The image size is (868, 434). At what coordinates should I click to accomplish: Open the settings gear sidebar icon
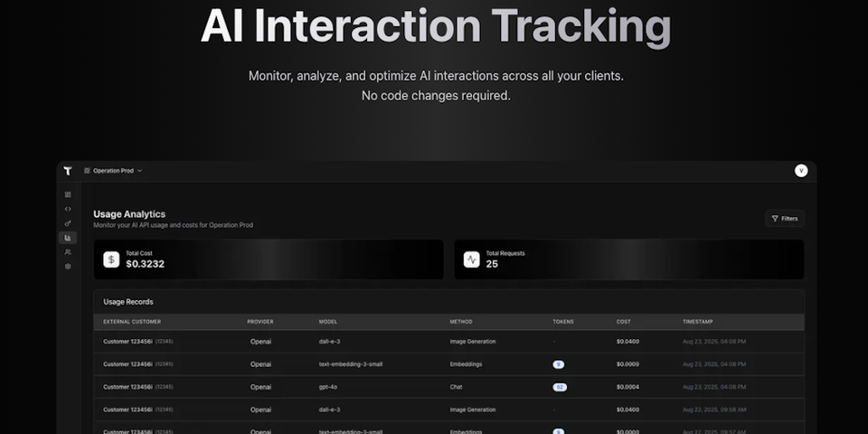click(68, 267)
